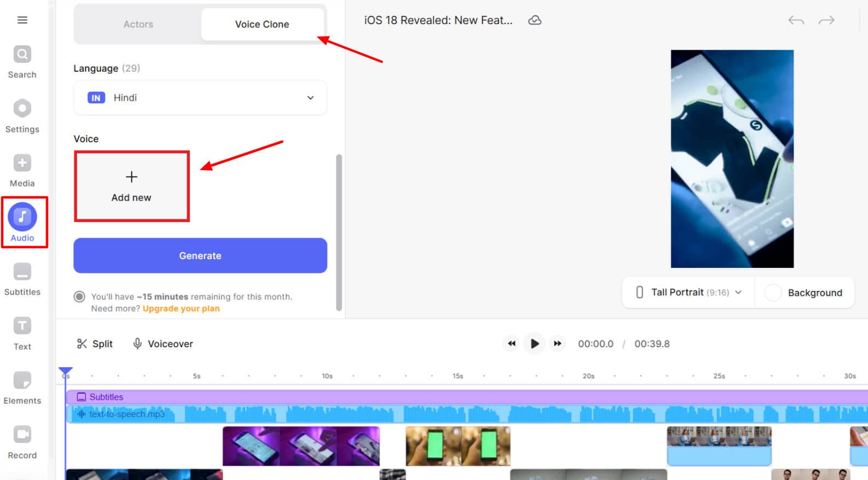The width and height of the screenshot is (868, 480).
Task: Switch to the Voice Clone tab
Action: (x=262, y=25)
